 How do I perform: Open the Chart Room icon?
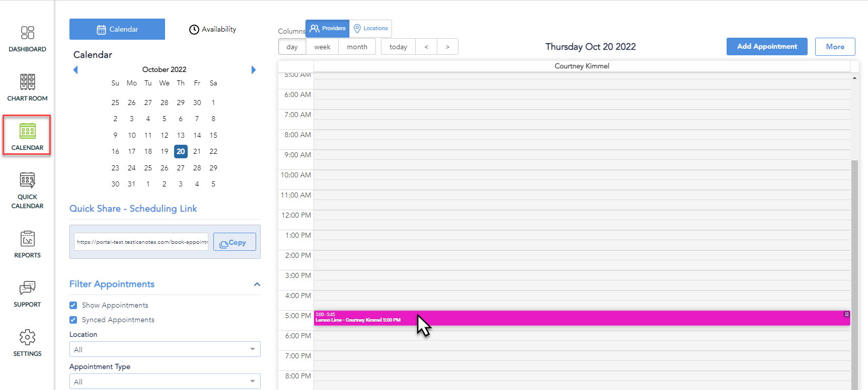27,82
